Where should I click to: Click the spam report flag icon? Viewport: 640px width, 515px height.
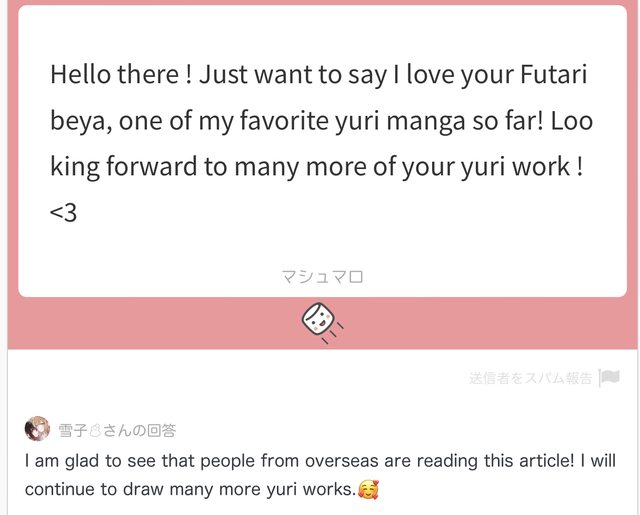tap(609, 377)
